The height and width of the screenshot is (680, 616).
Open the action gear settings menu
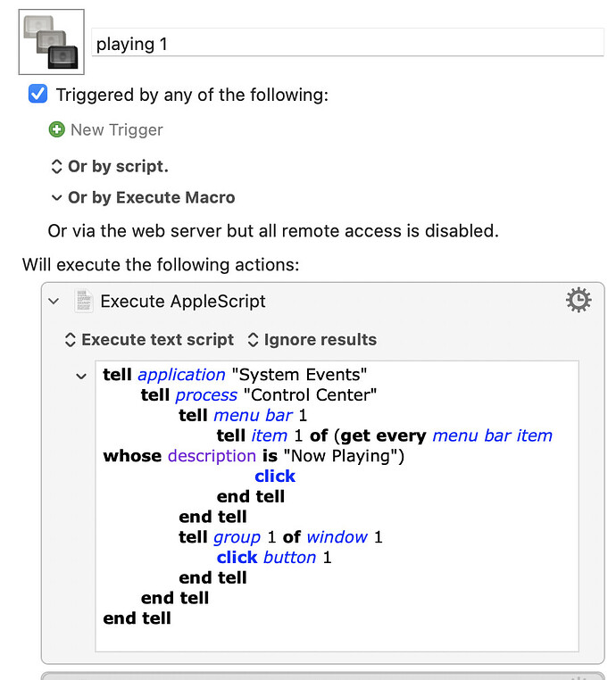579,300
